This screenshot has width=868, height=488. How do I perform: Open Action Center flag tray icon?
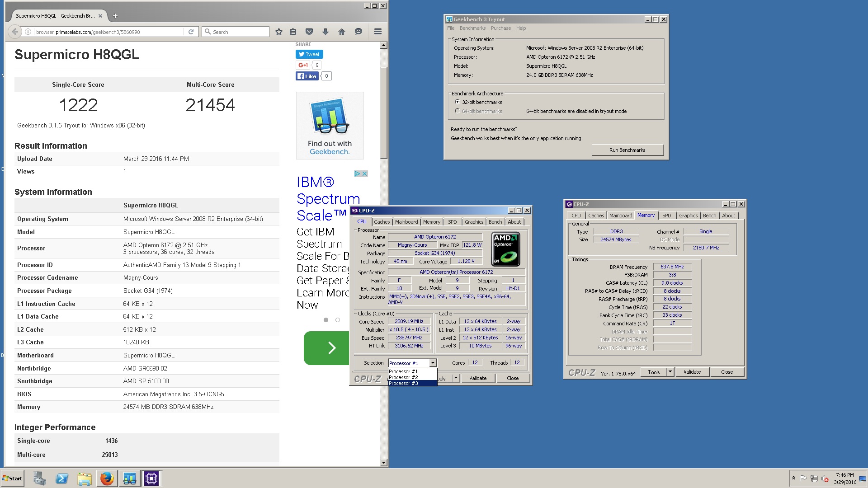click(803, 479)
